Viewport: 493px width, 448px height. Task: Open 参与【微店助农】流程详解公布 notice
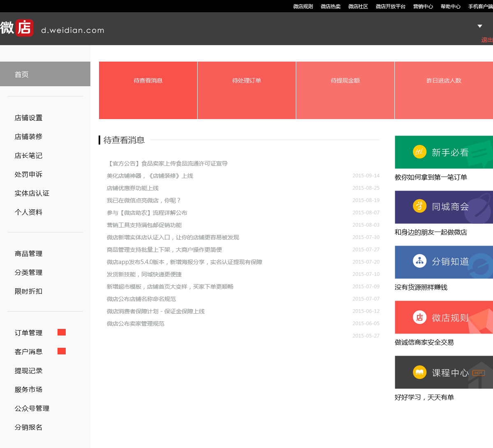147,213
